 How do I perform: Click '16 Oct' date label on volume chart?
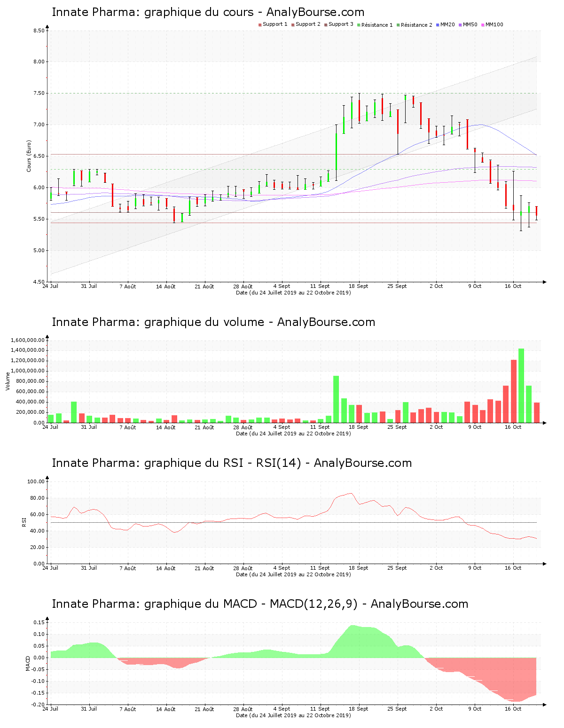[513, 427]
